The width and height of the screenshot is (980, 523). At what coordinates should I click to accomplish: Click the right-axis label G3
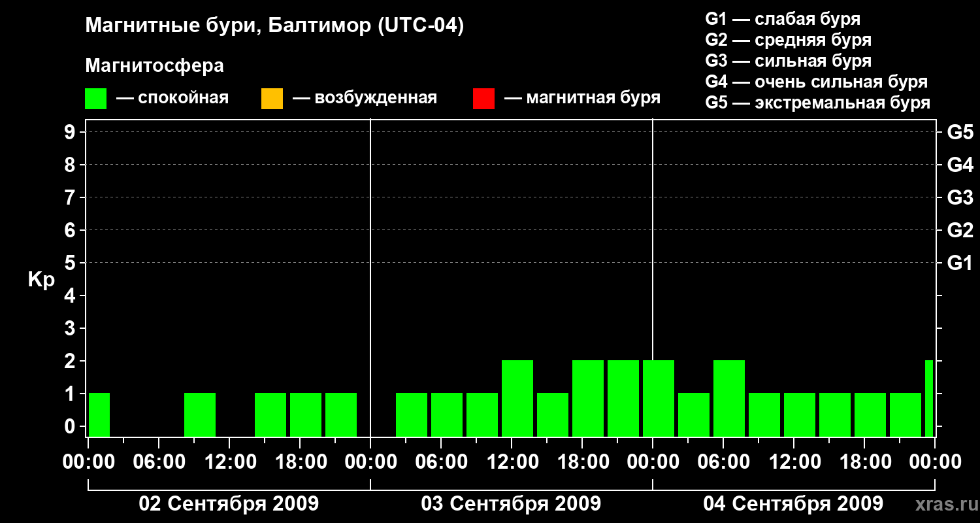[x=960, y=197]
